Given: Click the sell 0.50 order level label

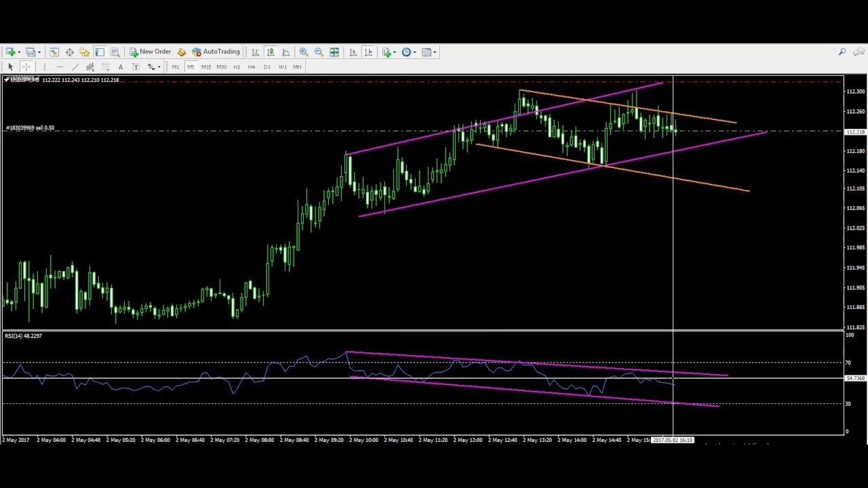Looking at the screenshot, I should pos(31,128).
